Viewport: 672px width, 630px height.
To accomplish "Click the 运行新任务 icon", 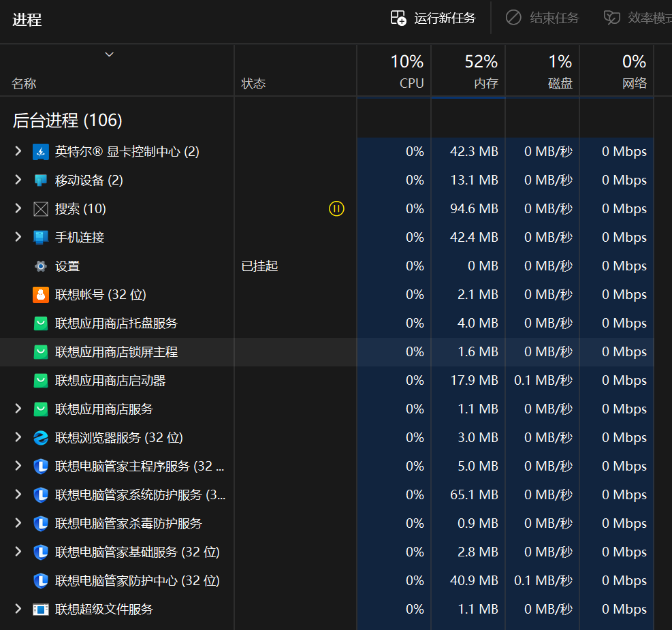I will coord(398,18).
